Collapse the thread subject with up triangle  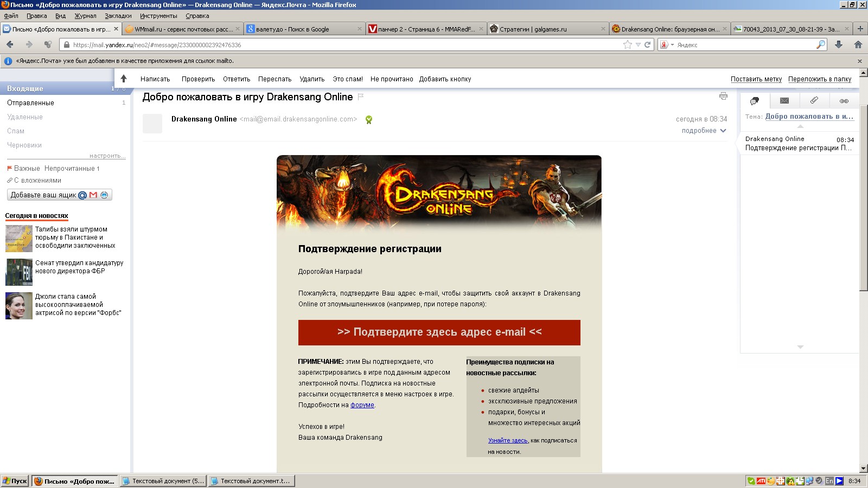[x=800, y=126]
